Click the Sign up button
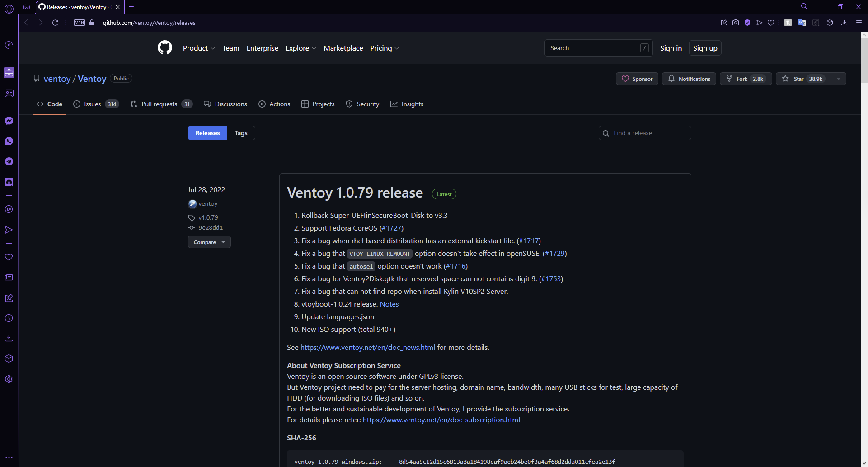The image size is (868, 467). (x=705, y=48)
